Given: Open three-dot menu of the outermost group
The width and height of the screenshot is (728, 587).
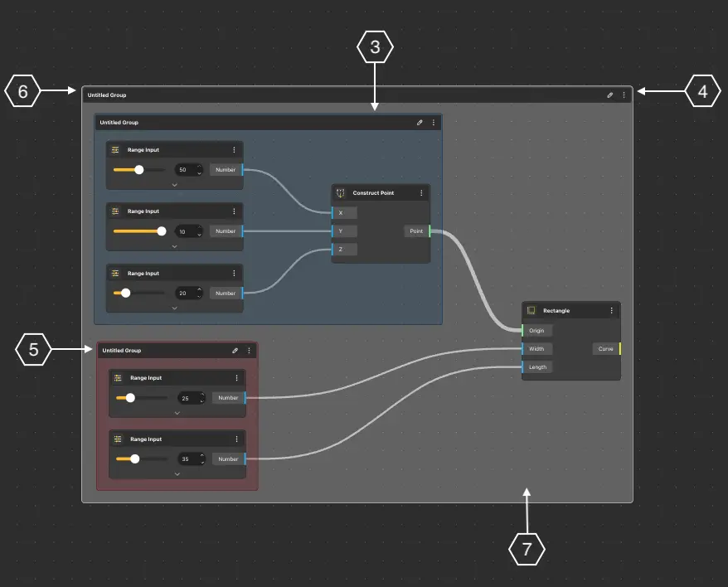Looking at the screenshot, I should [x=624, y=95].
